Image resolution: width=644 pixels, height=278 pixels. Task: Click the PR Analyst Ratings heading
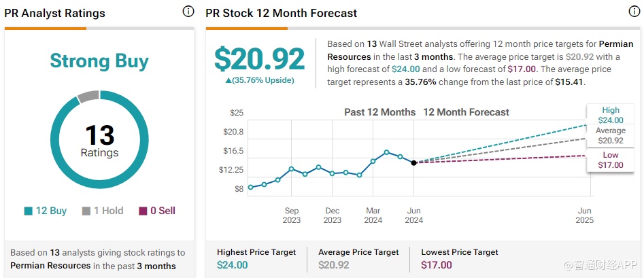(55, 13)
